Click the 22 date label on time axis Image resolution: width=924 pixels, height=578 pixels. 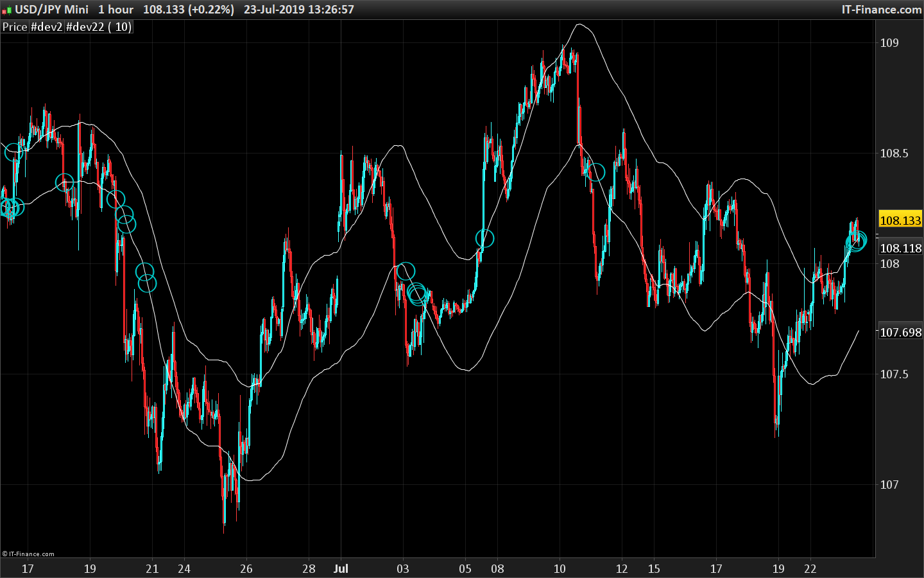(810, 568)
